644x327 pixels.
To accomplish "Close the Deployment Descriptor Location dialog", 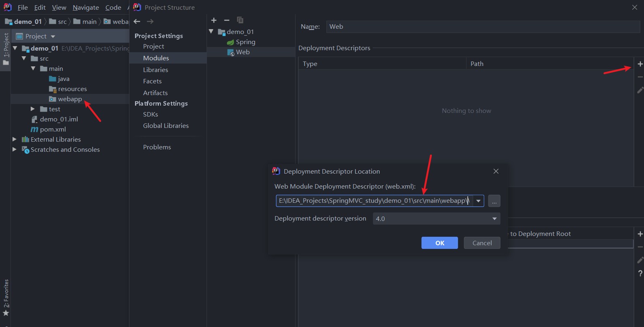I will click(x=496, y=171).
